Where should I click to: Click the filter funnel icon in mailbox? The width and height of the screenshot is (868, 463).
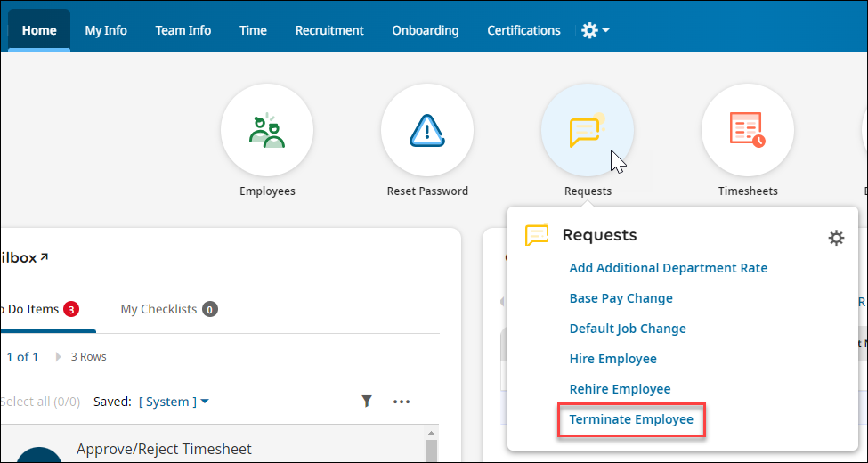point(367,401)
